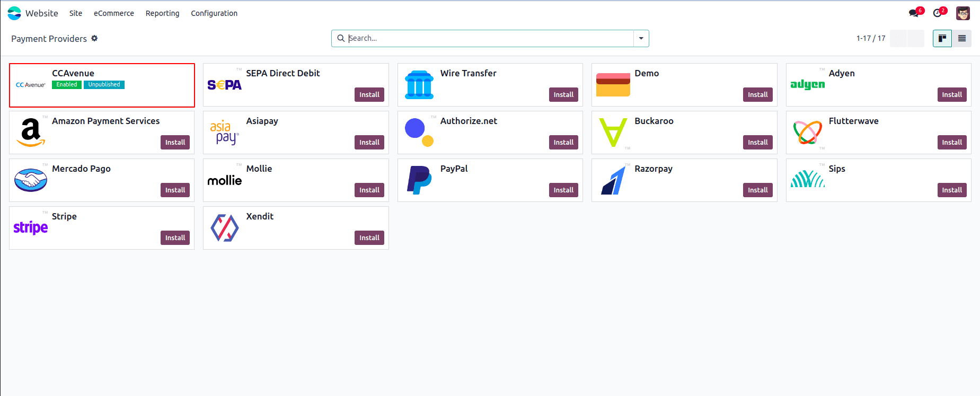
Task: Click the Payment Providers breadcrumb title
Action: point(49,39)
